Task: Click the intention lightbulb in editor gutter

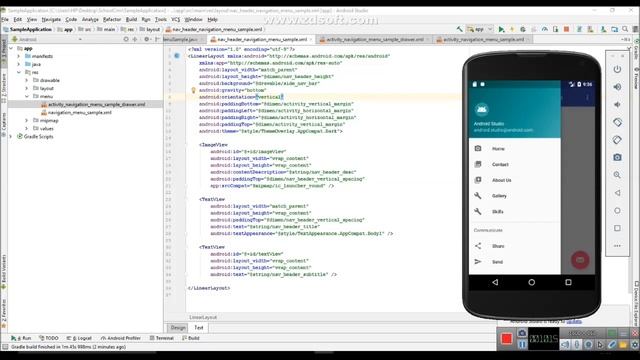Action: 193,90
